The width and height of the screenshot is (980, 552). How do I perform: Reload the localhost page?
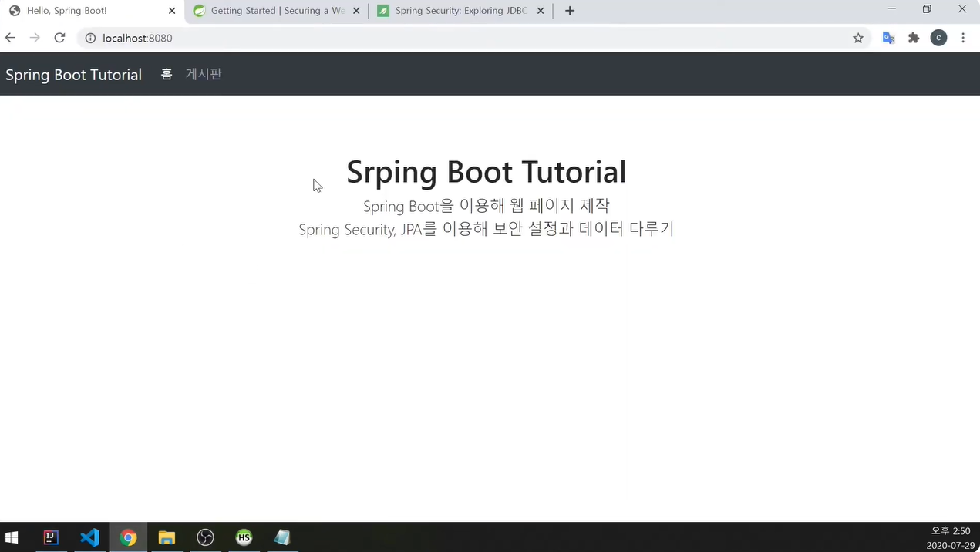tap(59, 38)
